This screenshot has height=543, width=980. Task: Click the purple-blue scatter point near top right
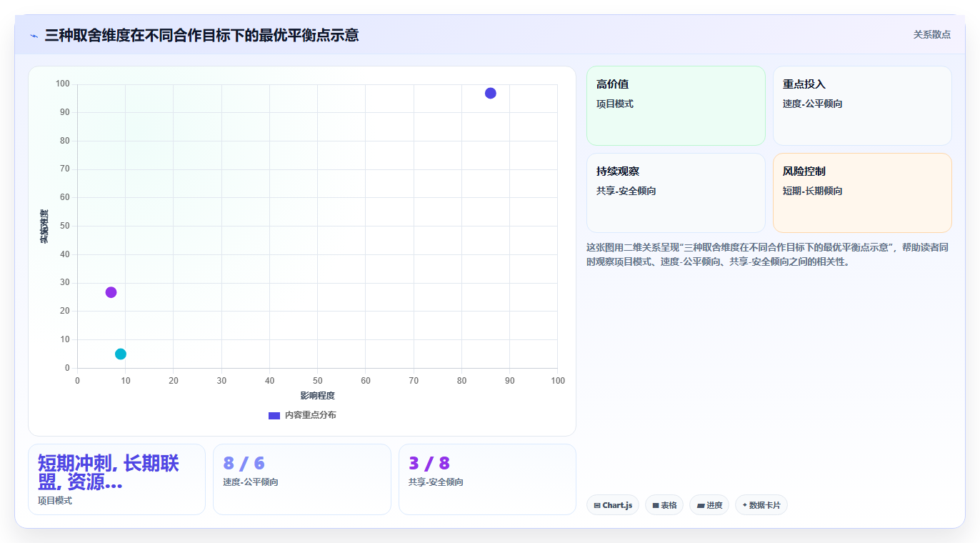pos(490,93)
